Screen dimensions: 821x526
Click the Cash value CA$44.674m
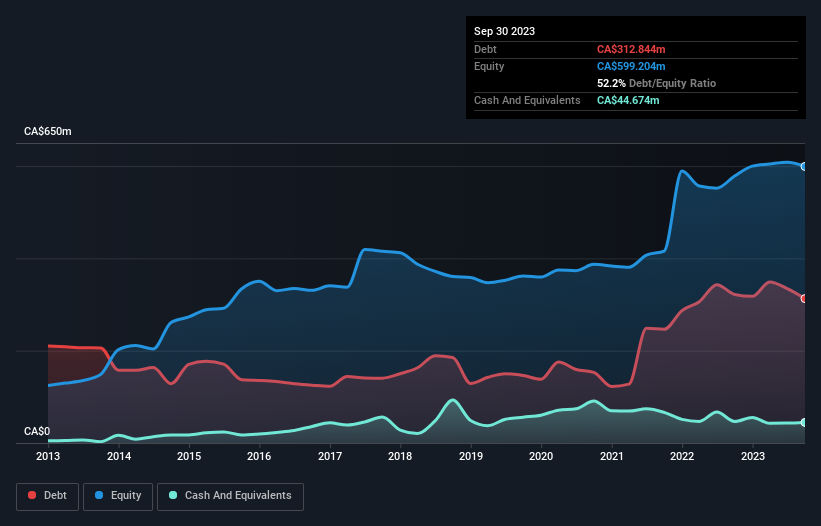(628, 100)
